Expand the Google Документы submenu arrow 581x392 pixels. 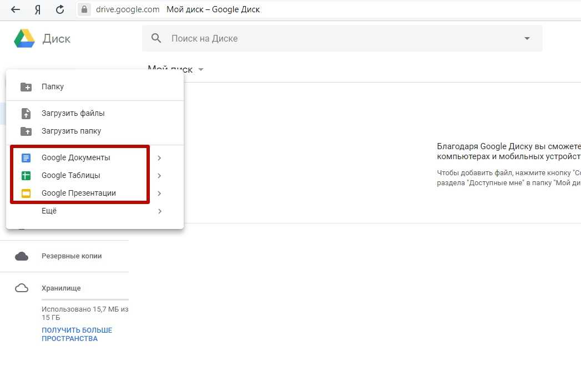click(x=159, y=158)
